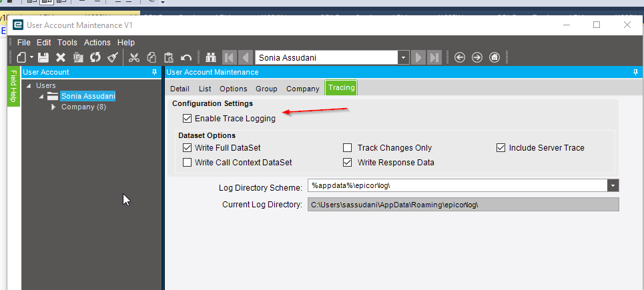Open the Sonia Assudani user navigation dropdown
The image size is (644, 290).
(403, 58)
